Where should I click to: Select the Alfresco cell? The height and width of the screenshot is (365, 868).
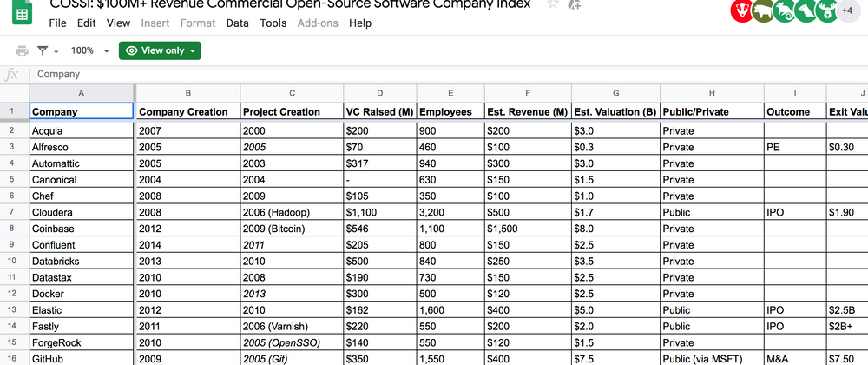(82, 147)
